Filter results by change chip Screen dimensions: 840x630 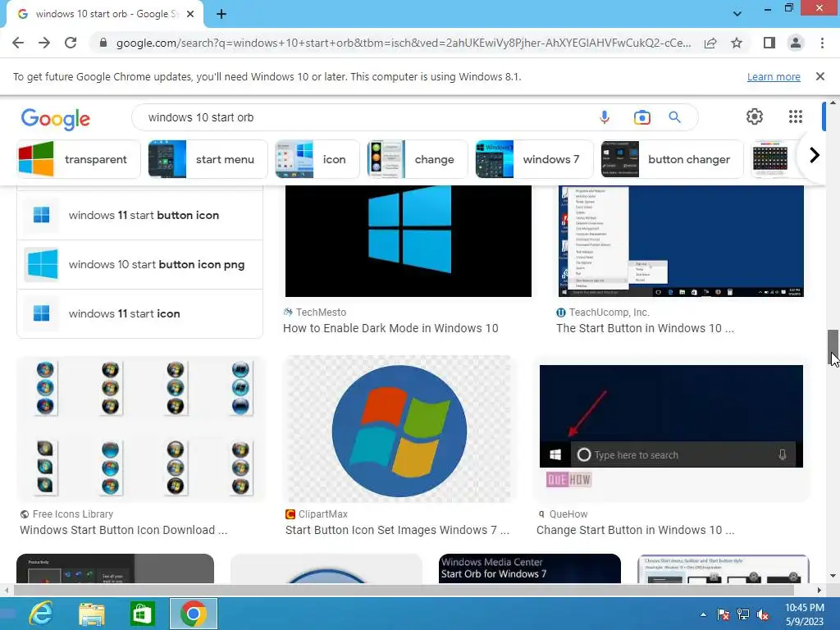418,159
